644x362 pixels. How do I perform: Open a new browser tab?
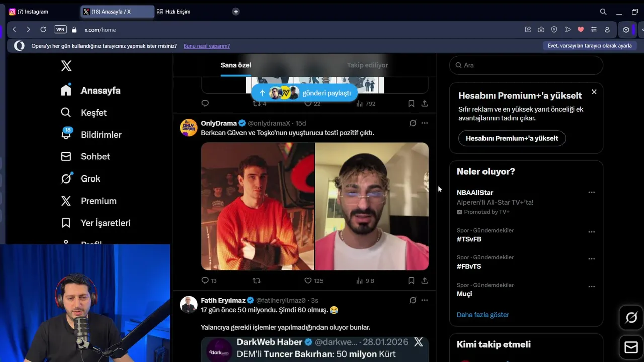pos(236,12)
